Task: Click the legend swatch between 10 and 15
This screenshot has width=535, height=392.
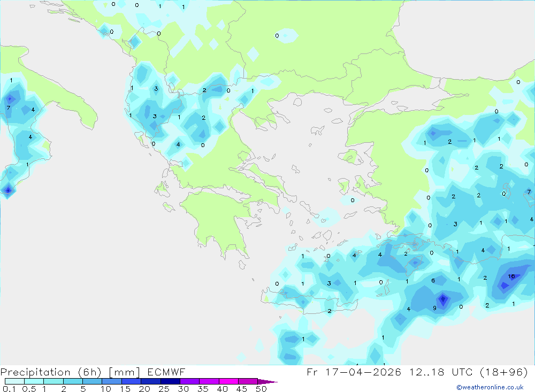Action: [112, 381]
